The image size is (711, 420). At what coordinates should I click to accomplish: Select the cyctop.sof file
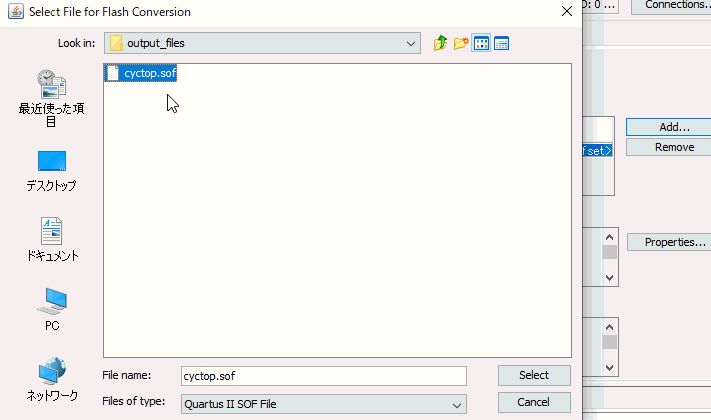141,73
